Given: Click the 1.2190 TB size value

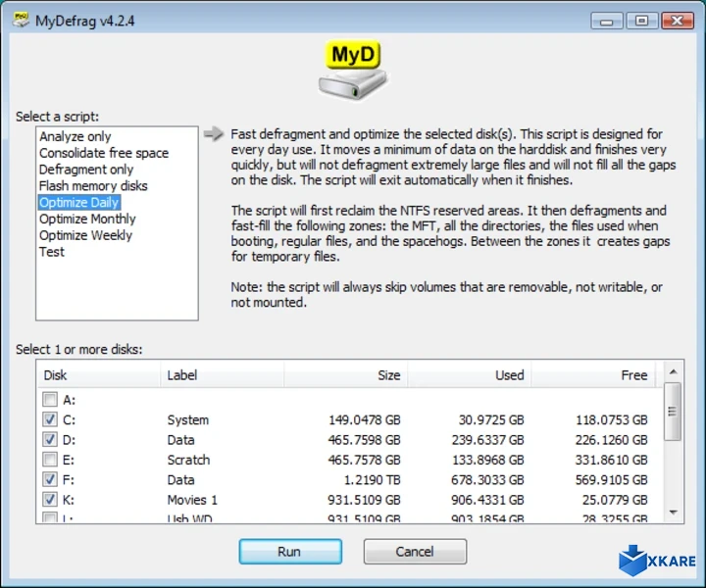Looking at the screenshot, I should [x=372, y=480].
